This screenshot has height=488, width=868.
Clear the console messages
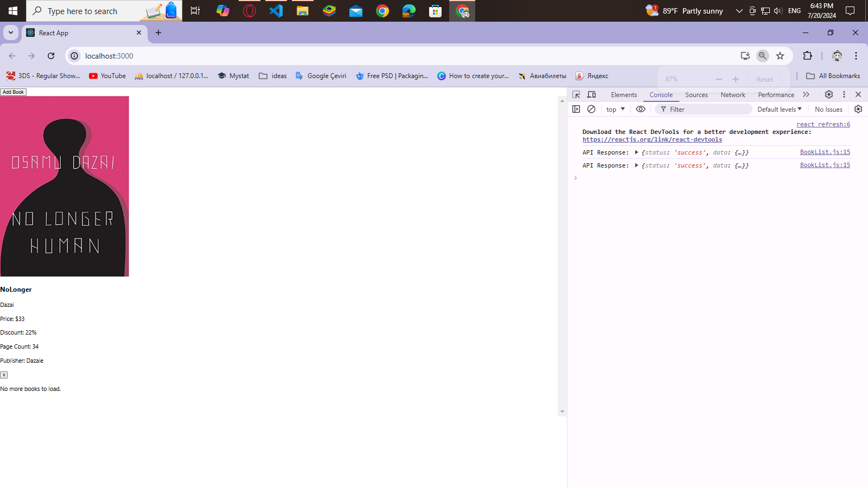point(591,109)
